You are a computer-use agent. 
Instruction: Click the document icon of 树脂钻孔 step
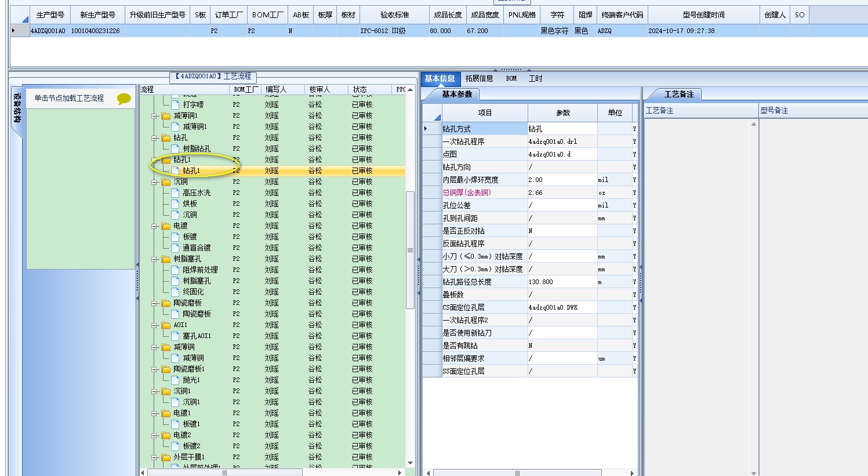tap(175, 149)
